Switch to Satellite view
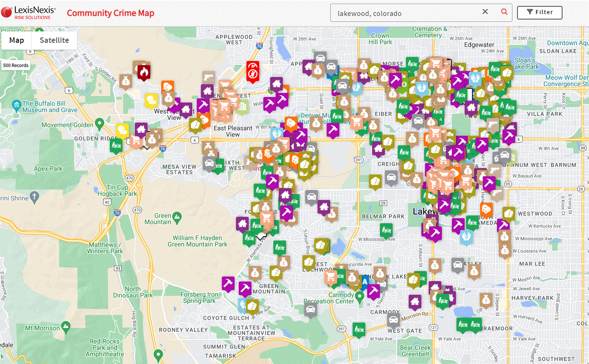 [x=54, y=40]
